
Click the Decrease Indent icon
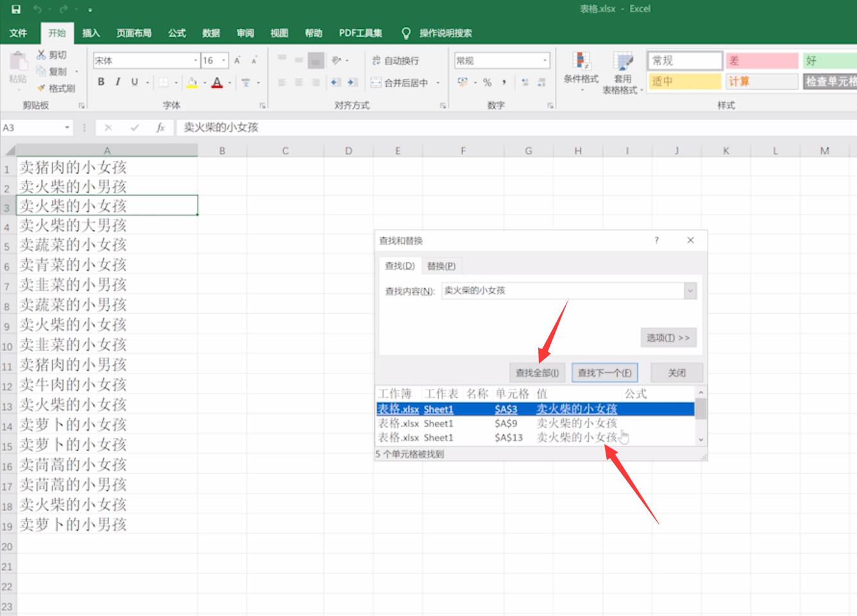tap(335, 83)
